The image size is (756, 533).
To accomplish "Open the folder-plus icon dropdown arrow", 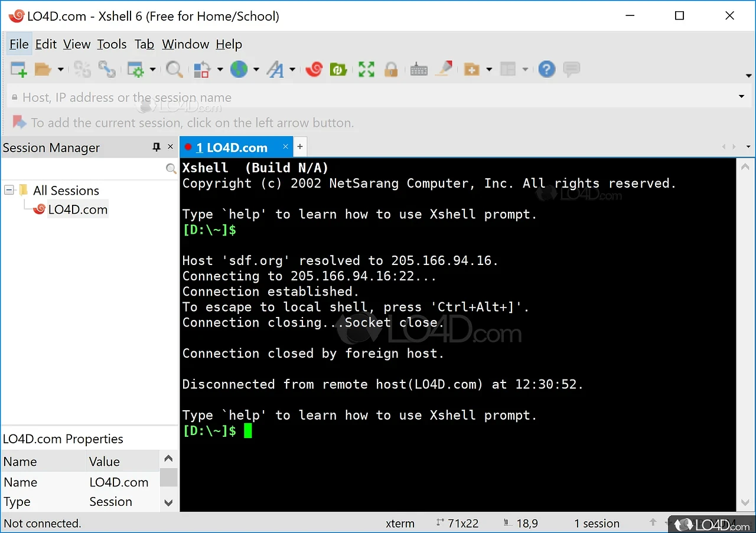I will tap(489, 70).
